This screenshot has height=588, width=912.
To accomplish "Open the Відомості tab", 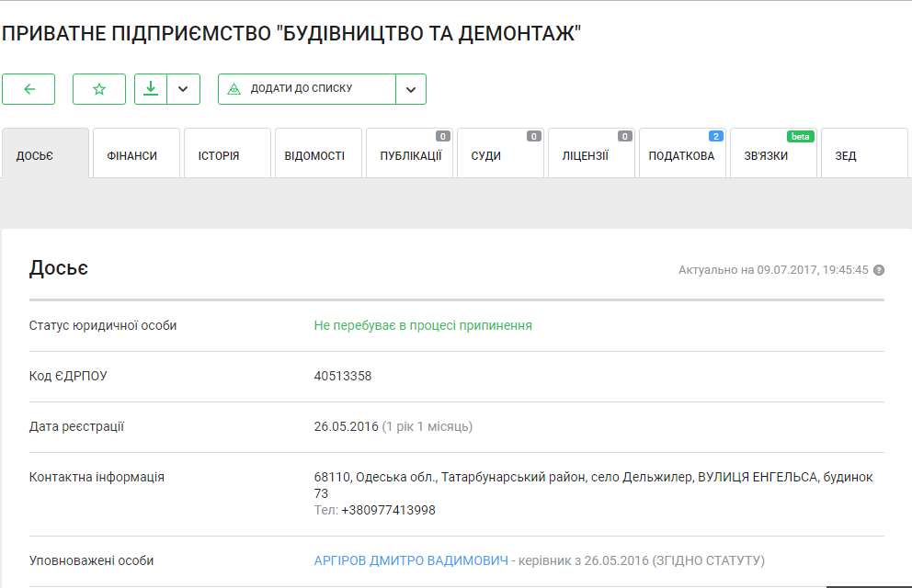I will coord(317,155).
